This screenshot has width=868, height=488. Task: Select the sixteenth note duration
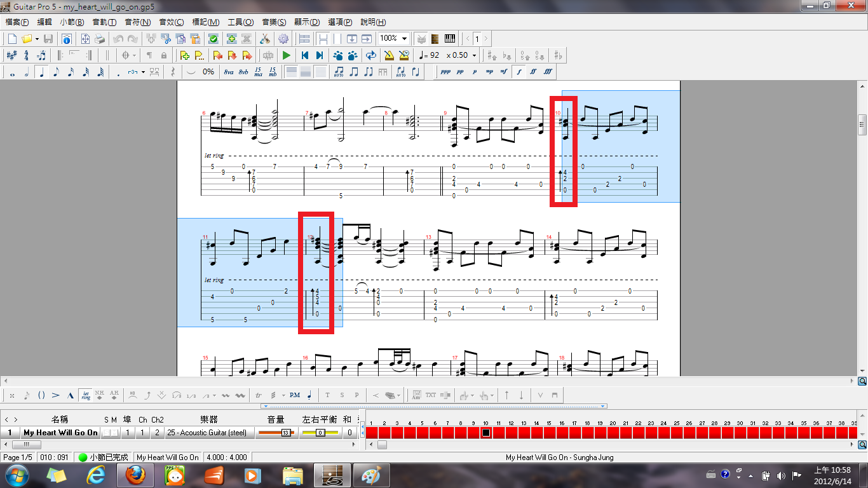tap(71, 72)
